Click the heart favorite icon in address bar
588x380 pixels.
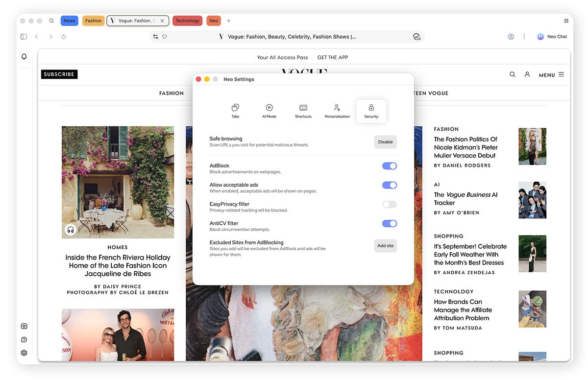coord(165,37)
